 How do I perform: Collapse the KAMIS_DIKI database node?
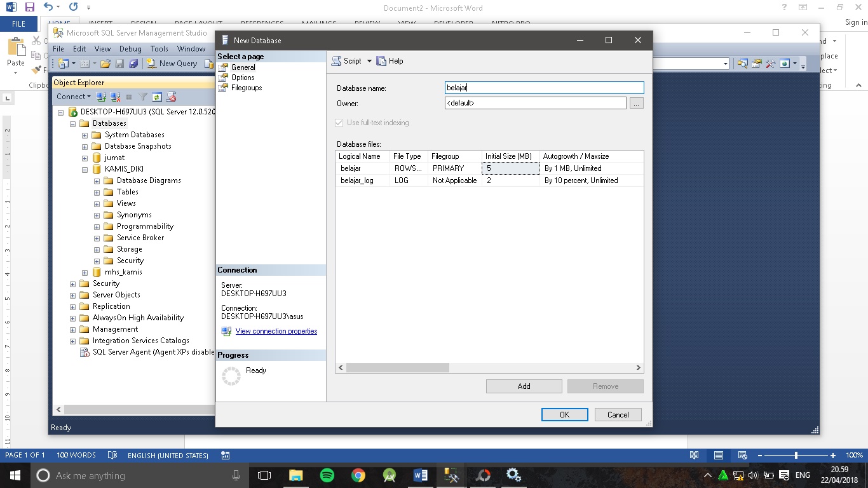(x=85, y=170)
